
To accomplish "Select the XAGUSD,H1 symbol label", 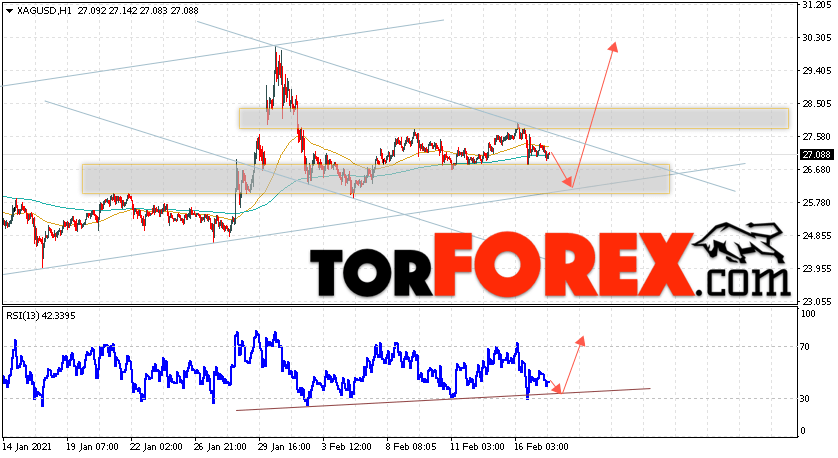I will tap(44, 11).
